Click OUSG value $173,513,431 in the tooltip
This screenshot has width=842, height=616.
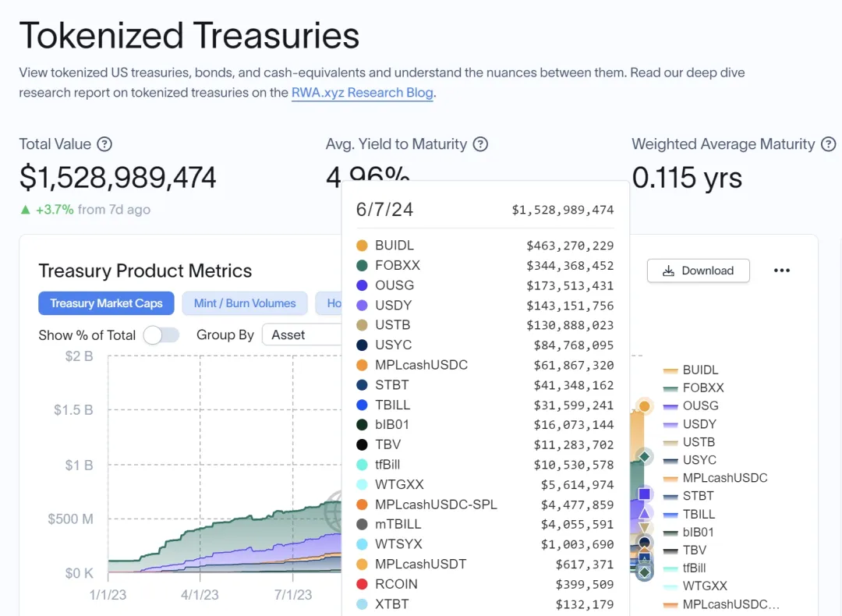[570, 285]
